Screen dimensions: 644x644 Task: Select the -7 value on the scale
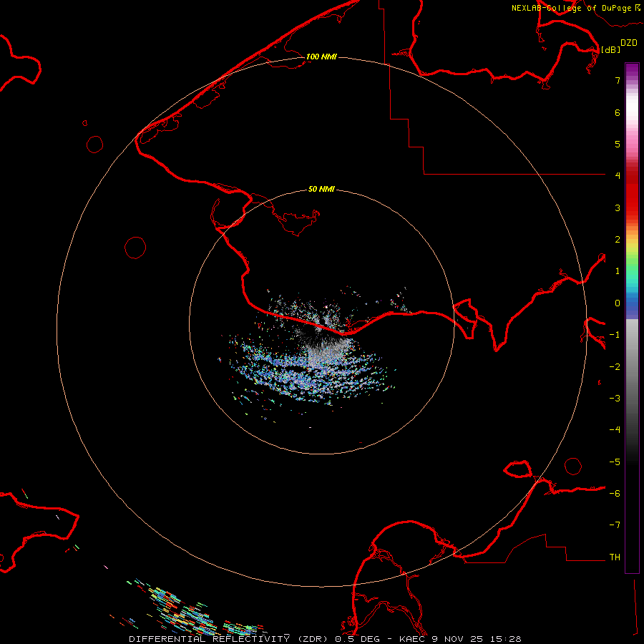[615, 525]
